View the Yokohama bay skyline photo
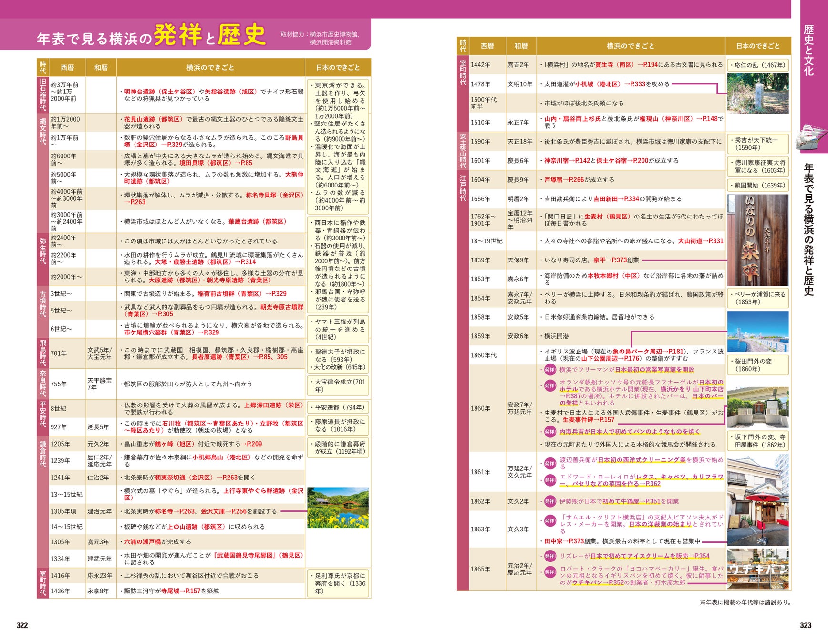The height and width of the screenshot is (644, 828). 758,332
